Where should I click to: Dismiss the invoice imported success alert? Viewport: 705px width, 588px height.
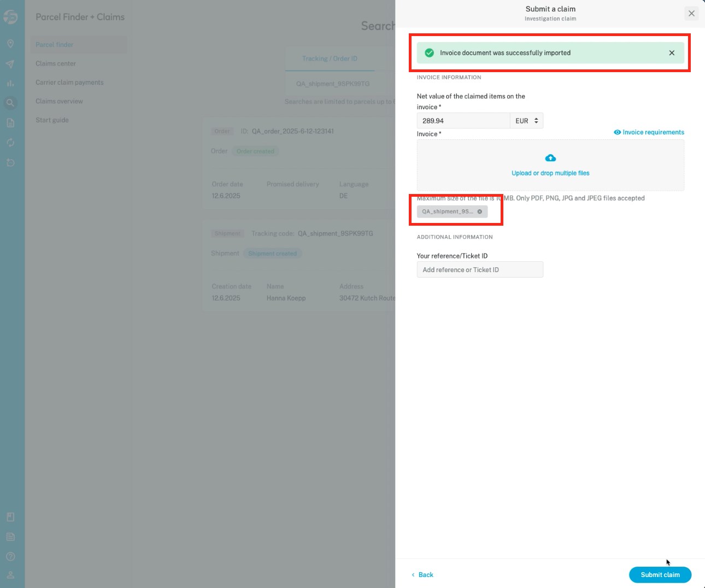(x=672, y=53)
